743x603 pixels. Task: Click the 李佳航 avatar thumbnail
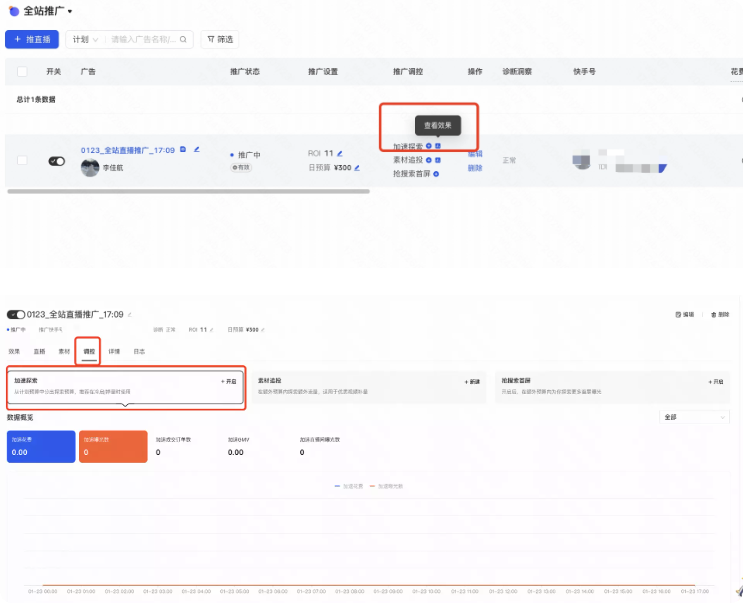coord(90,168)
